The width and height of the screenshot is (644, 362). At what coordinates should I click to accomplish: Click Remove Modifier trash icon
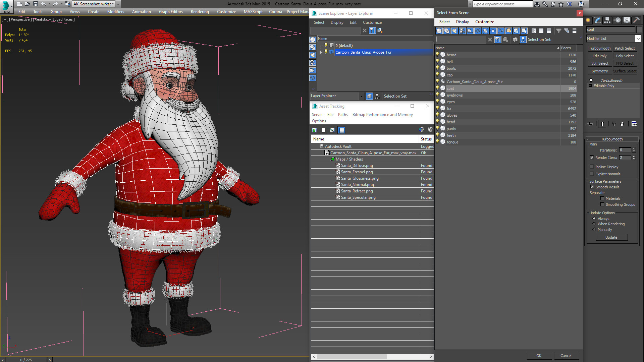click(x=622, y=124)
